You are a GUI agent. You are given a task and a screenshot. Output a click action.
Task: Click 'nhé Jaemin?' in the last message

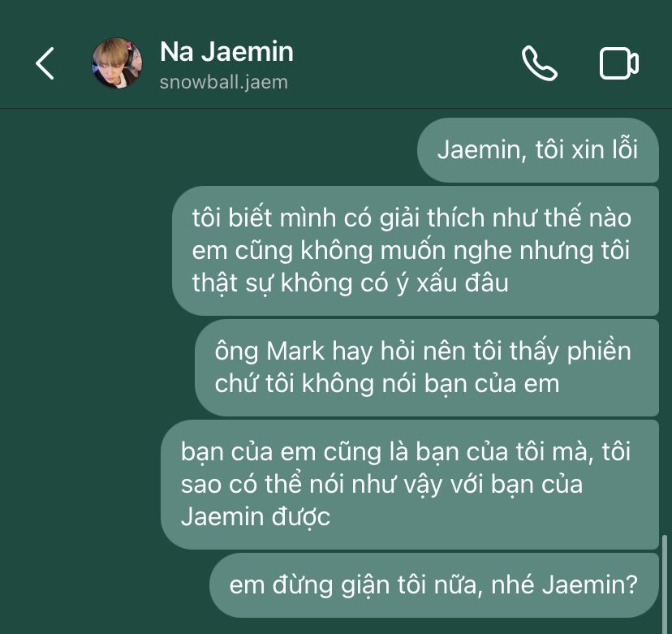(564, 585)
